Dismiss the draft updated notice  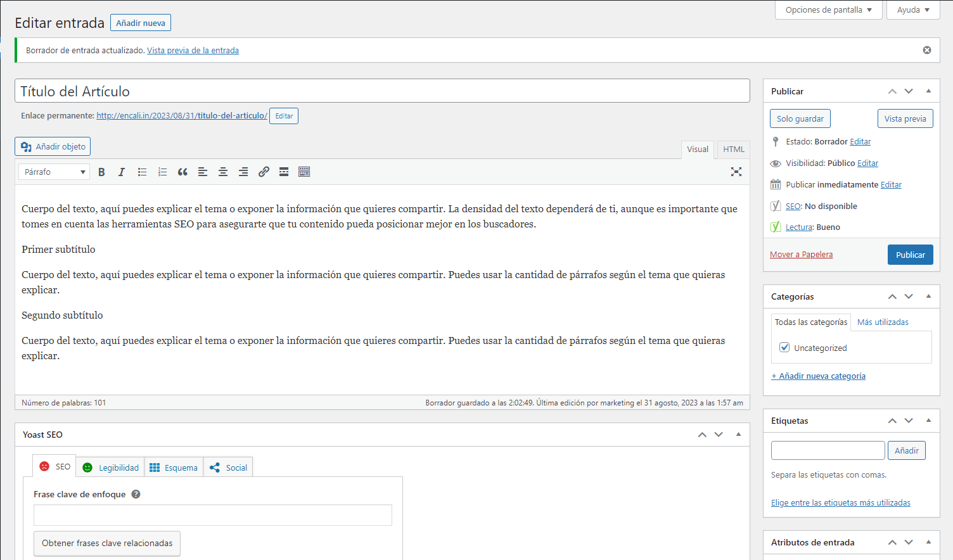click(x=927, y=50)
